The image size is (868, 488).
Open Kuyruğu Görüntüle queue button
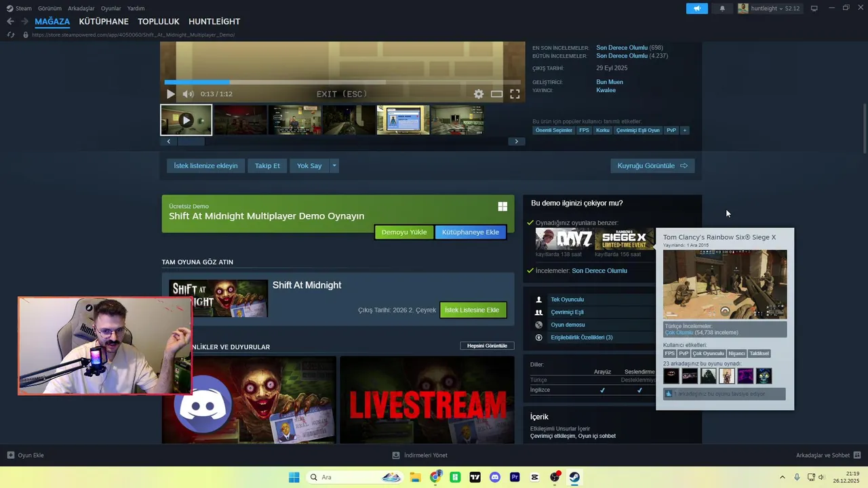652,165
